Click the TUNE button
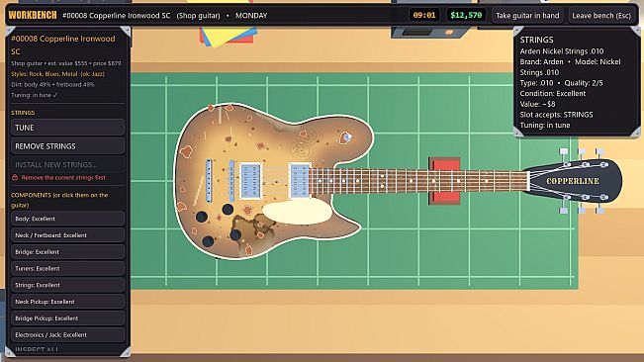 [67, 128]
